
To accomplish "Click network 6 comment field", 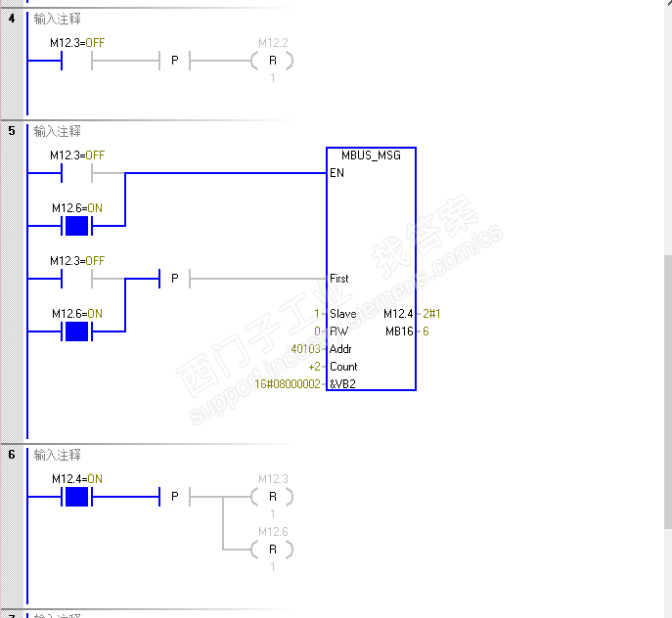I will point(57,455).
